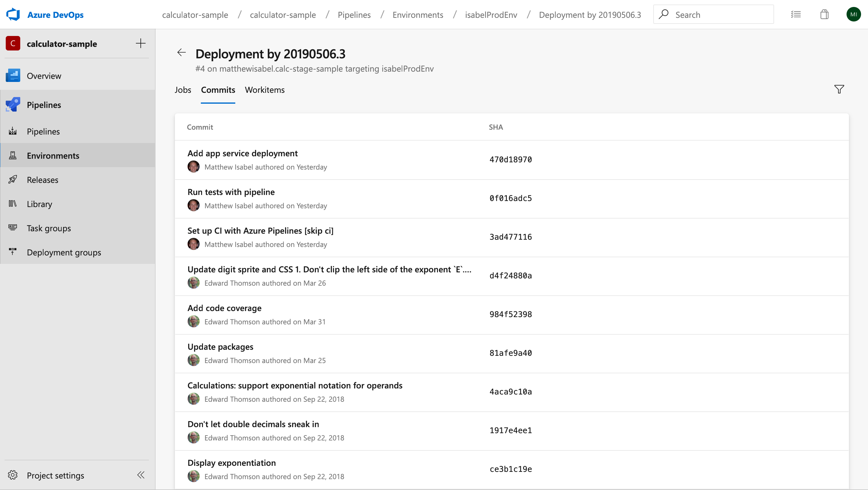Click SHA 81afe9a40
The width and height of the screenshot is (868, 490).
point(510,353)
